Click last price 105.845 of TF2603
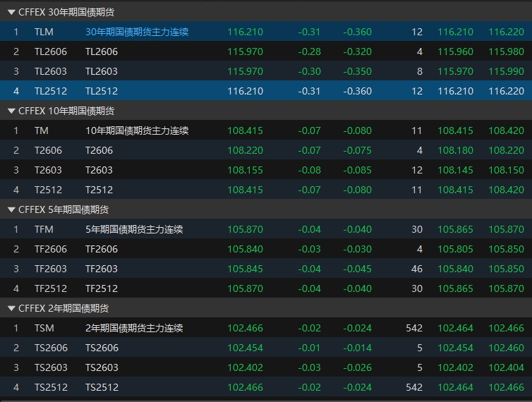 tap(245, 269)
